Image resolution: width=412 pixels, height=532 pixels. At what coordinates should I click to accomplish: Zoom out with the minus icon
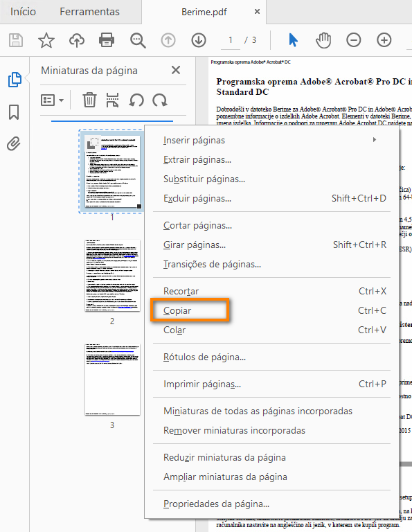[x=353, y=40]
